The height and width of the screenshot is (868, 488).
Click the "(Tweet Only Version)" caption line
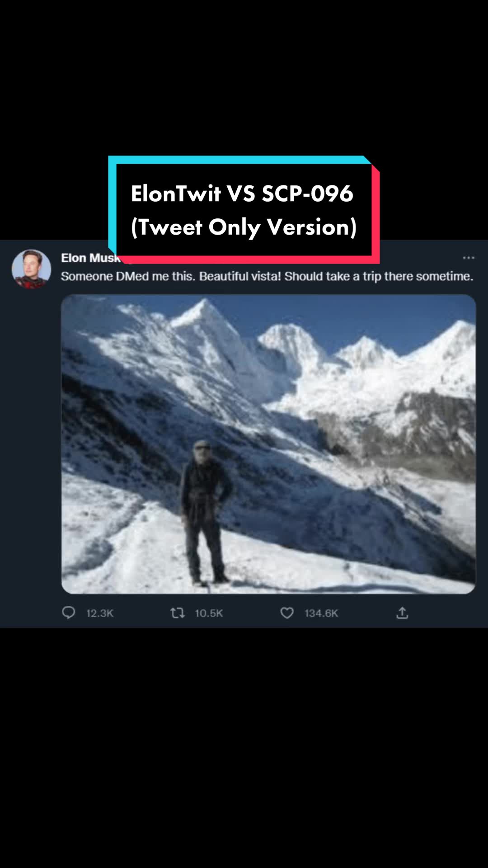pyautogui.click(x=244, y=227)
